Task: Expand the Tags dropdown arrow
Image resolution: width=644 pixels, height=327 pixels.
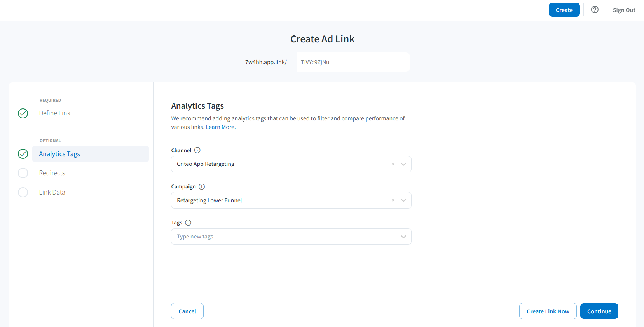Action: [403, 237]
